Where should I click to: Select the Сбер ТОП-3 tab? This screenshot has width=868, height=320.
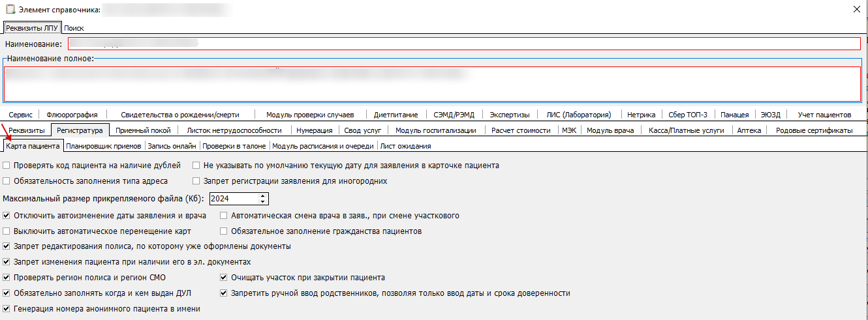tap(688, 115)
